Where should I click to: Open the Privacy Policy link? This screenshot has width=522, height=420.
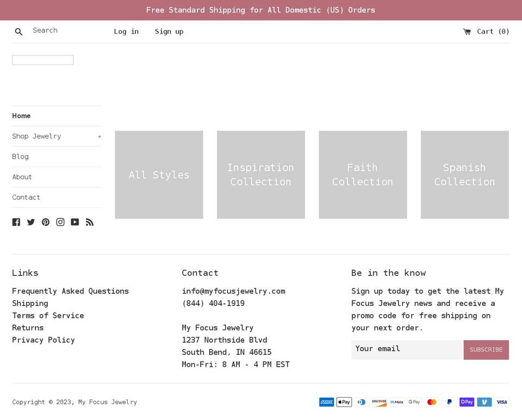coord(43,340)
